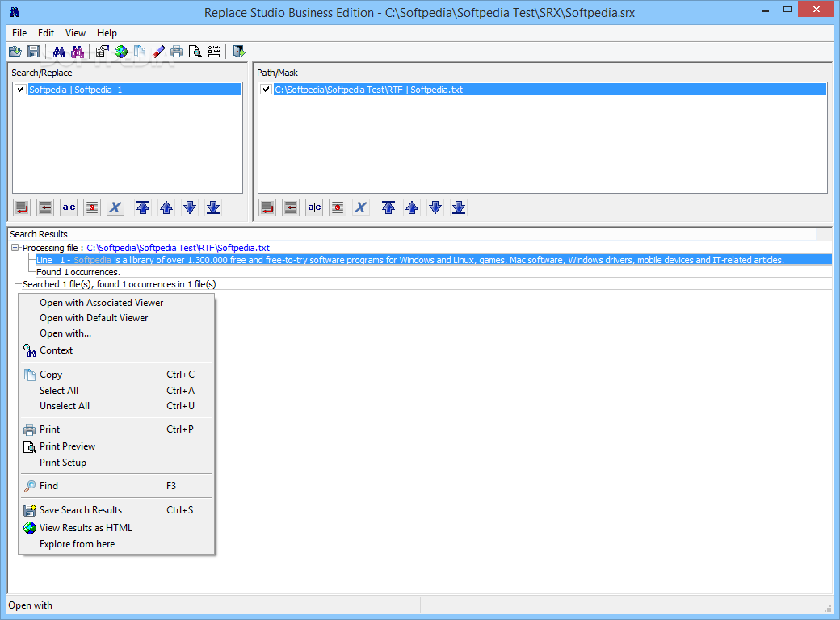Click the blue X button under Search/Replace
Viewport: 840px width, 620px height.
tap(115, 207)
